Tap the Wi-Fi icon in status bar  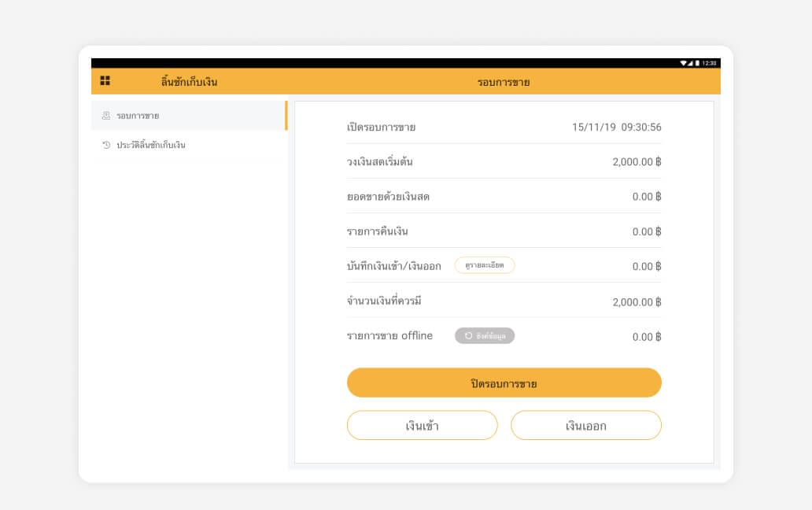point(684,63)
